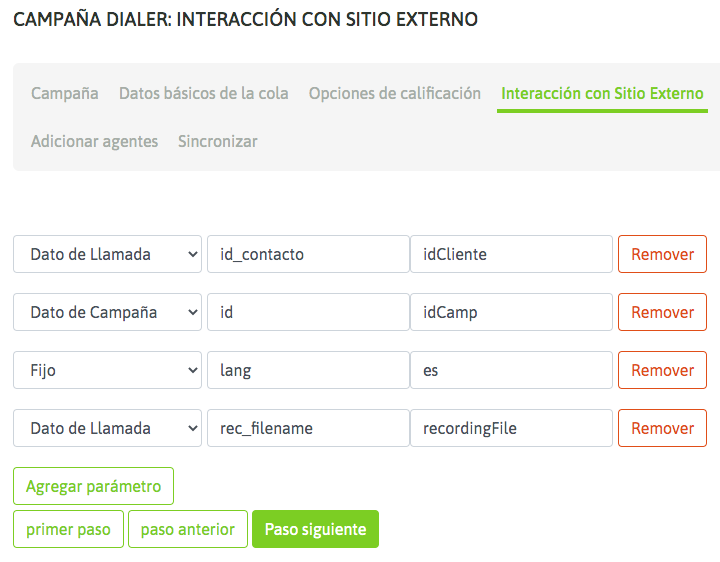The width and height of the screenshot is (720, 562).
Task: Select the lang text field
Action: tap(307, 370)
